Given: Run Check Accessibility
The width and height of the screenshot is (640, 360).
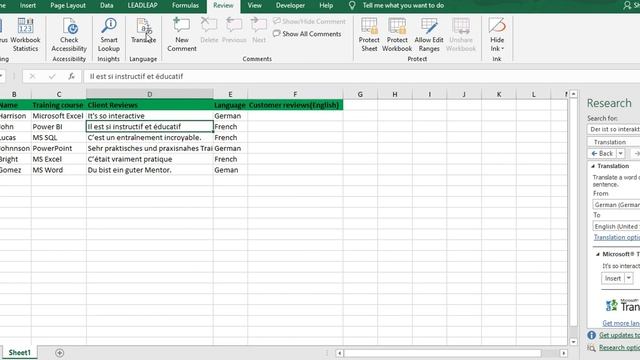Looking at the screenshot, I should pyautogui.click(x=69, y=35).
